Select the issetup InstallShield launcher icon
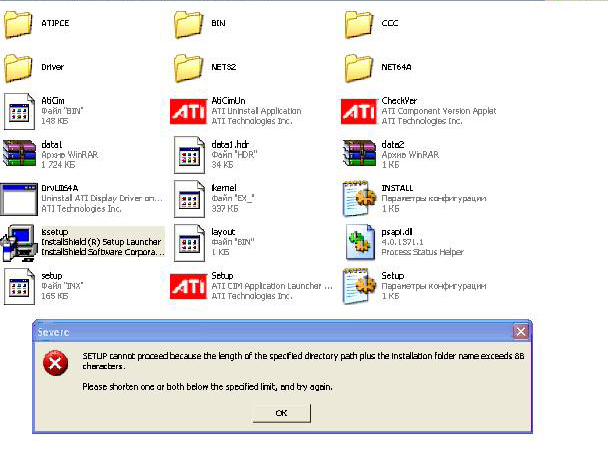Image resolution: width=608 pixels, height=473 pixels. [18, 243]
